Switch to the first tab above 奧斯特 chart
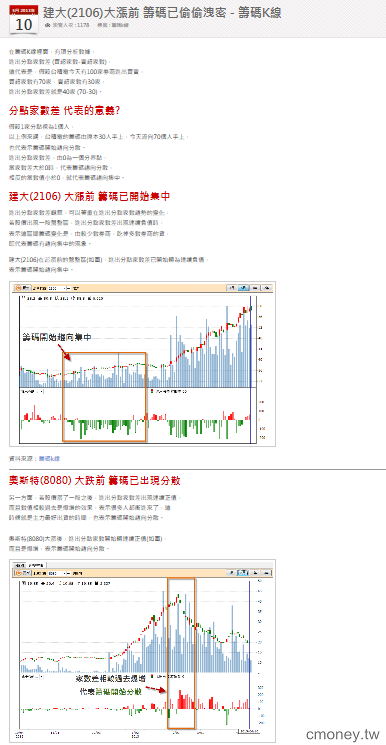The width and height of the screenshot is (386, 745). (x=19, y=565)
